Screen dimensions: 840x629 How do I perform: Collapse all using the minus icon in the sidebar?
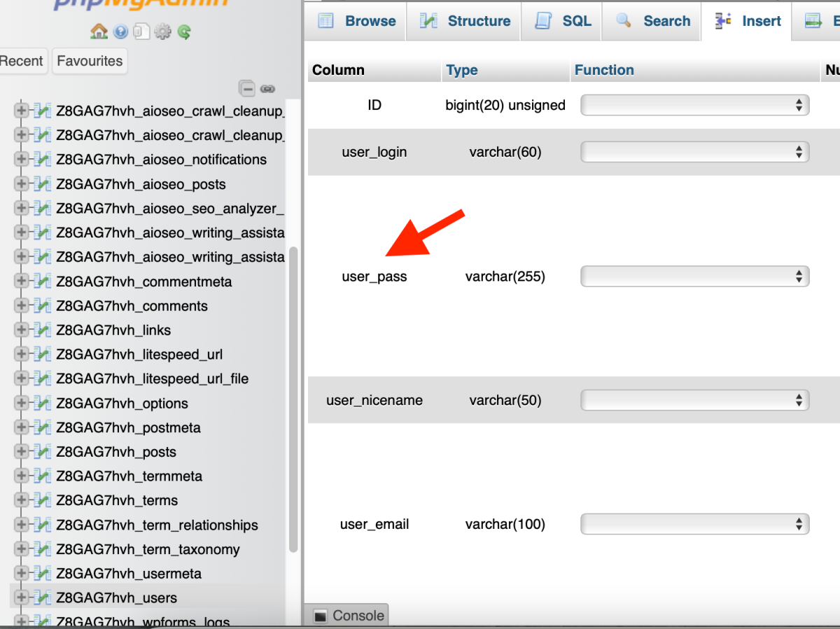(x=248, y=89)
